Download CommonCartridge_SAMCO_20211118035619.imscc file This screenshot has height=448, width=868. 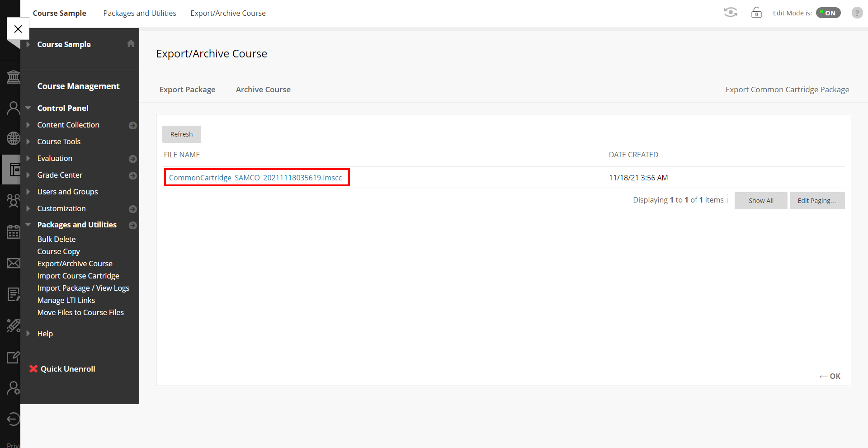click(x=255, y=178)
